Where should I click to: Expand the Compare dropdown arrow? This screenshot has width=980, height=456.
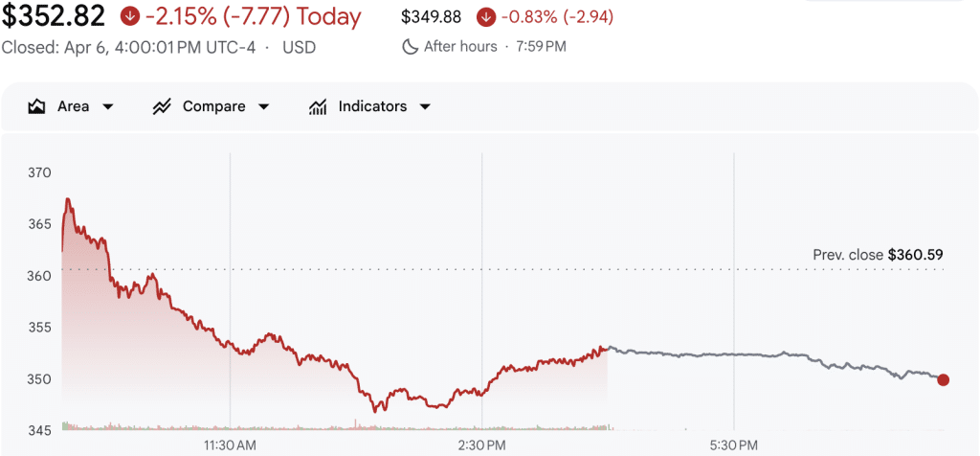pos(263,106)
